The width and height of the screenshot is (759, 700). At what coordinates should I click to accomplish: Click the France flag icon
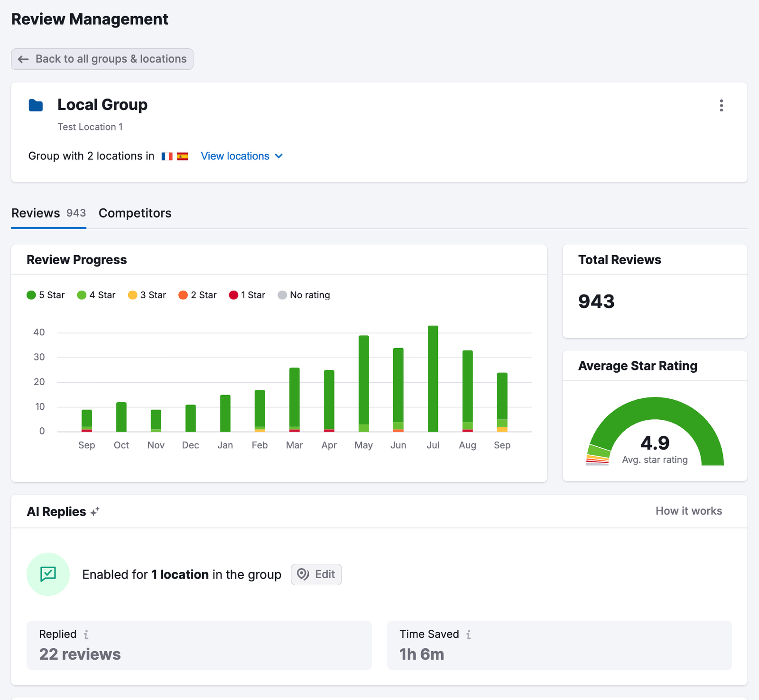pyautogui.click(x=167, y=157)
